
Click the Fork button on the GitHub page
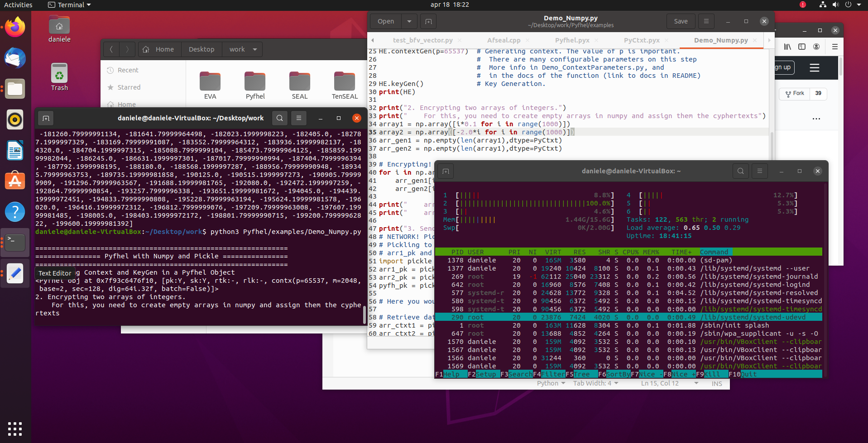point(794,94)
